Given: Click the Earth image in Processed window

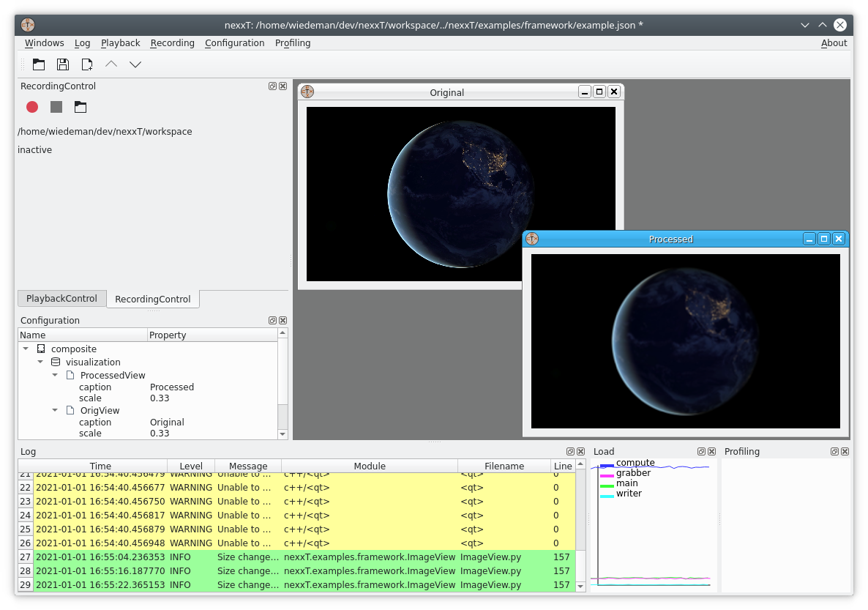Looking at the screenshot, I should (685, 341).
